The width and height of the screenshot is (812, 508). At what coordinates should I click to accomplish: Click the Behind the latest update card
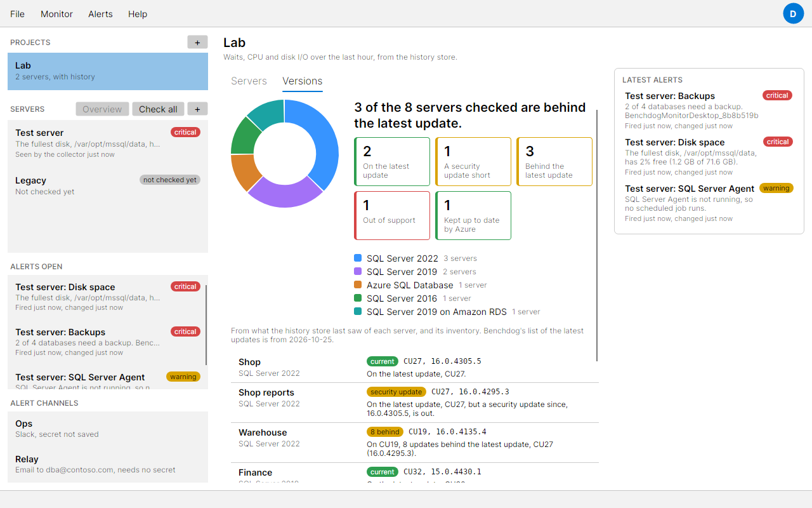[554, 162]
